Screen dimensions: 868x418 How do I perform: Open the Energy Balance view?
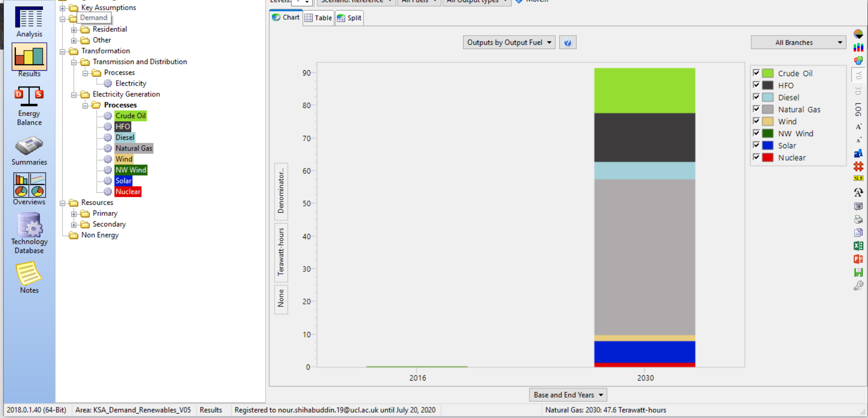click(x=29, y=106)
